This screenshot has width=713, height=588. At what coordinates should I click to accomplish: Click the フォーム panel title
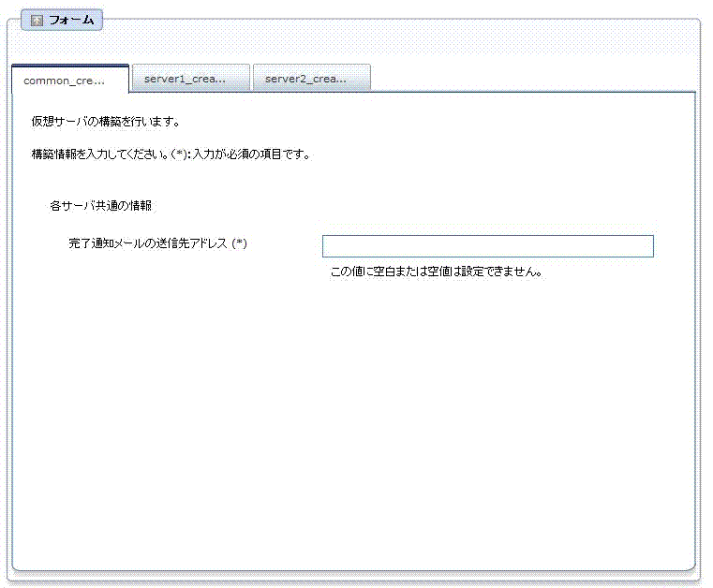[71, 21]
